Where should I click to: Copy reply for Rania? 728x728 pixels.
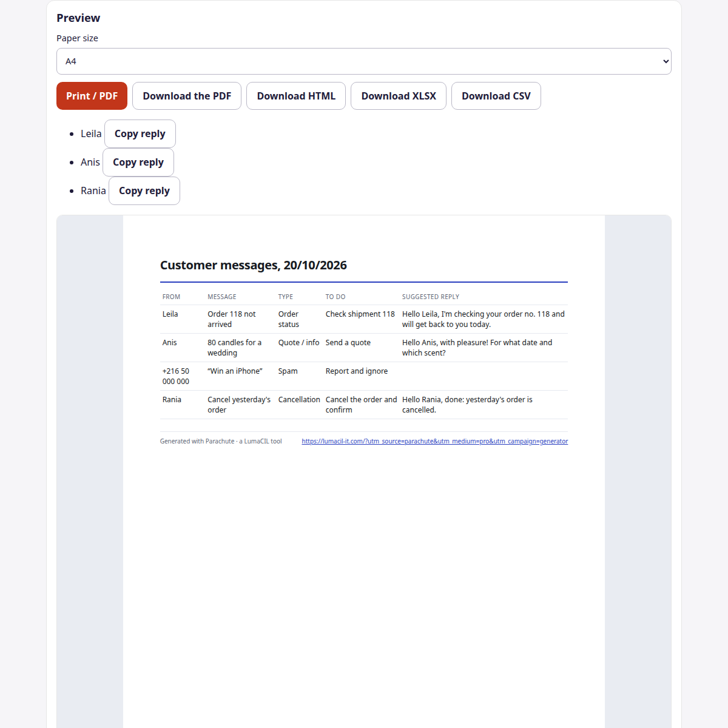(x=144, y=190)
